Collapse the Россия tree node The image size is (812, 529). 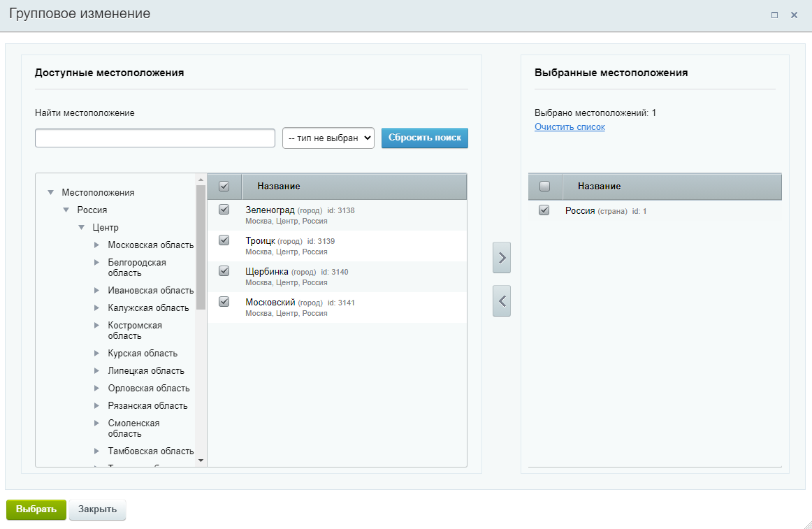pyautogui.click(x=66, y=210)
